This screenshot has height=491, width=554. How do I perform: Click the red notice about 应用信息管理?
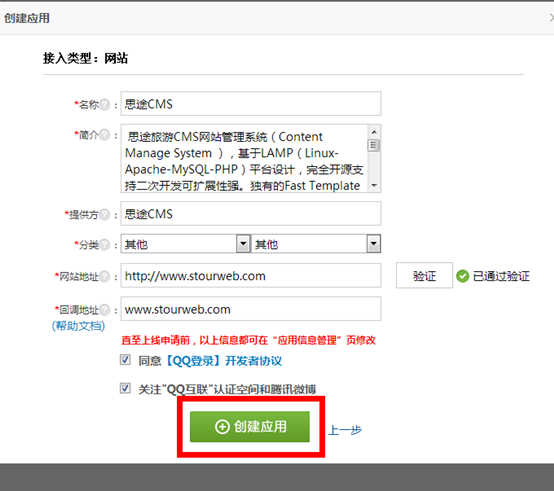[x=248, y=340]
